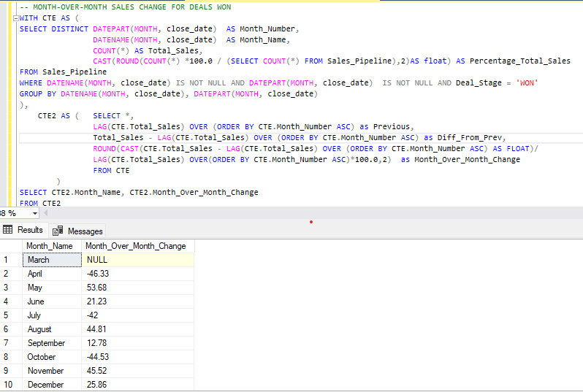Select the June cell

(52, 301)
